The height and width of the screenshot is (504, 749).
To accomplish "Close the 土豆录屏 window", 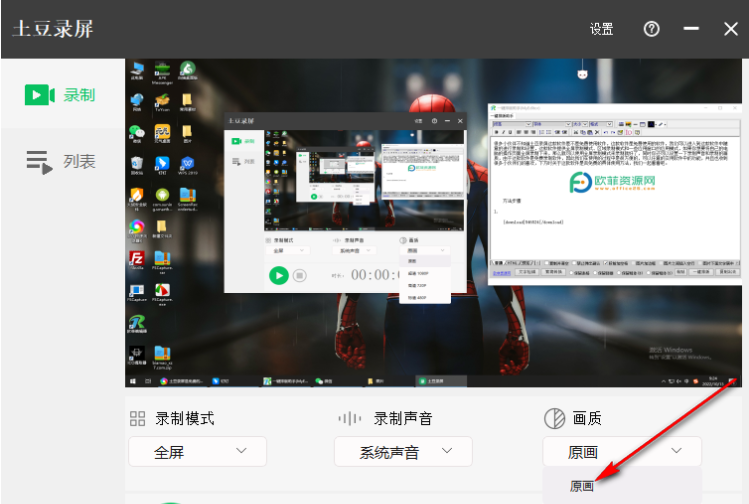I will click(x=730, y=29).
